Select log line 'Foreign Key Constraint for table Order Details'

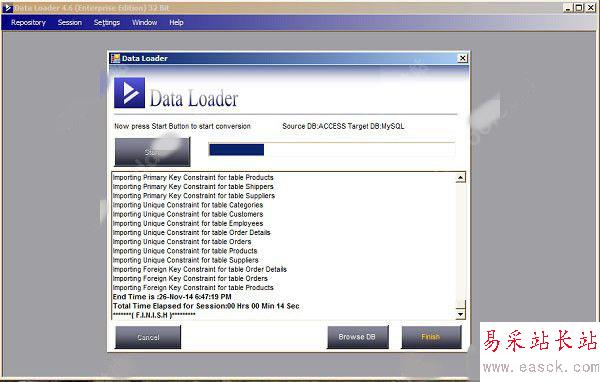pos(200,269)
